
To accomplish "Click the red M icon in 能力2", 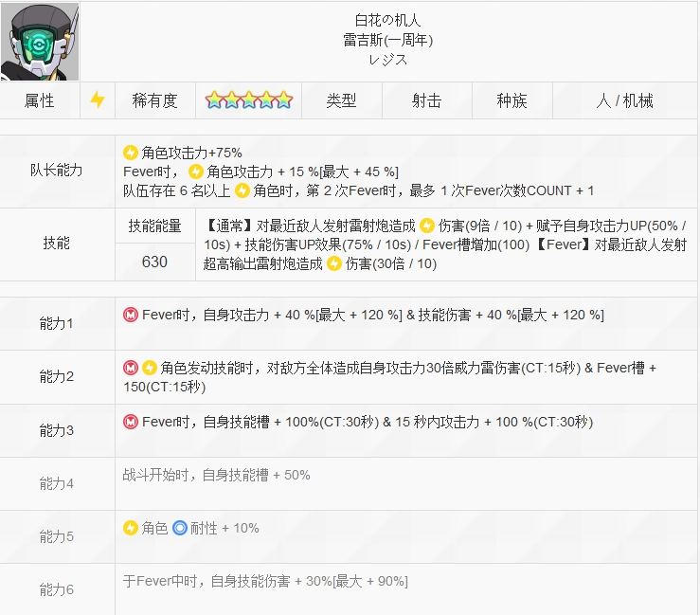I will tap(131, 368).
